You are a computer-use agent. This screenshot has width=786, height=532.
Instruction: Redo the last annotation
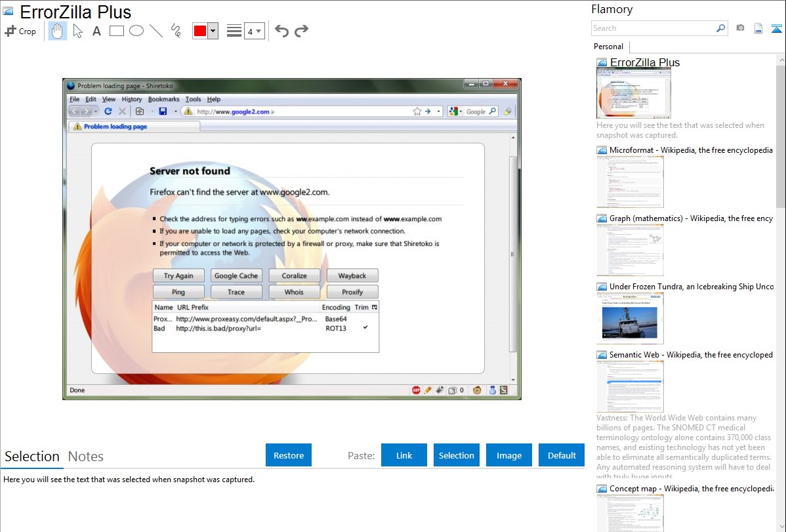click(301, 31)
